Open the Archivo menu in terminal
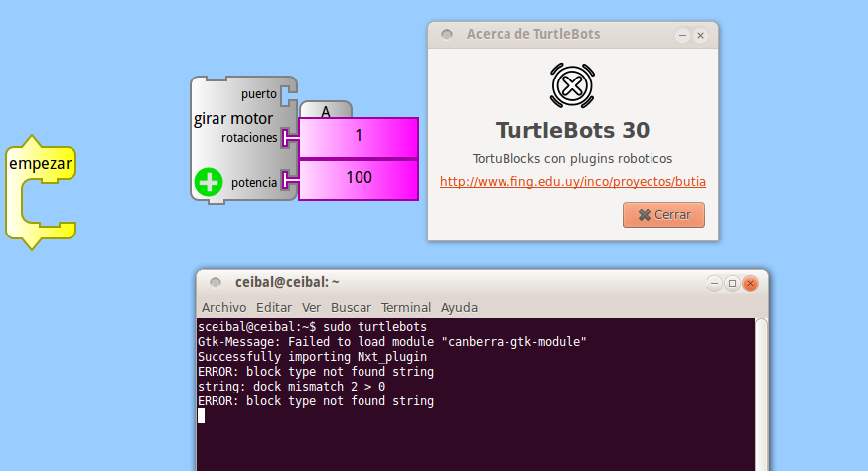Viewport: 868px width, 471px height. pyautogui.click(x=223, y=307)
